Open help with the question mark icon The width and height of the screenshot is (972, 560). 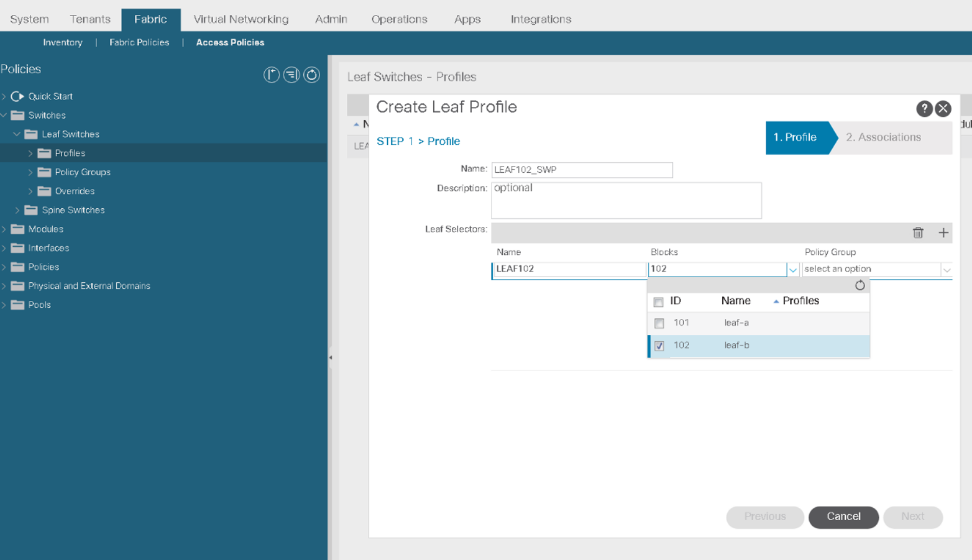point(924,109)
